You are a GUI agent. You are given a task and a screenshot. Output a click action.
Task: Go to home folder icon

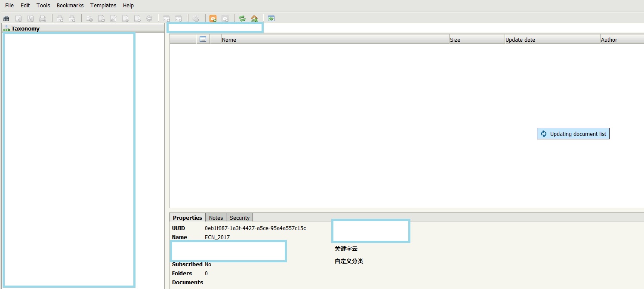coord(254,18)
